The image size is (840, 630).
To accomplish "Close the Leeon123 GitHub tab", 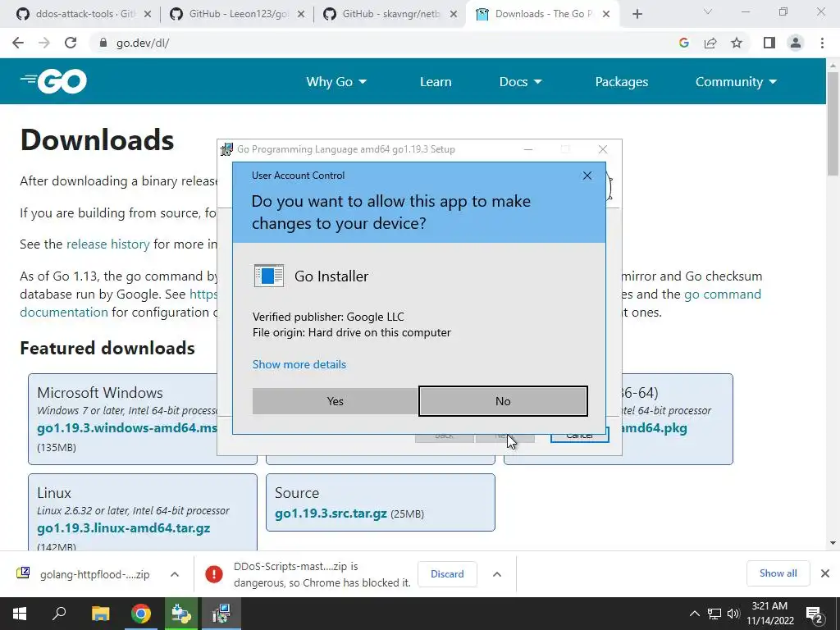I will click(301, 15).
